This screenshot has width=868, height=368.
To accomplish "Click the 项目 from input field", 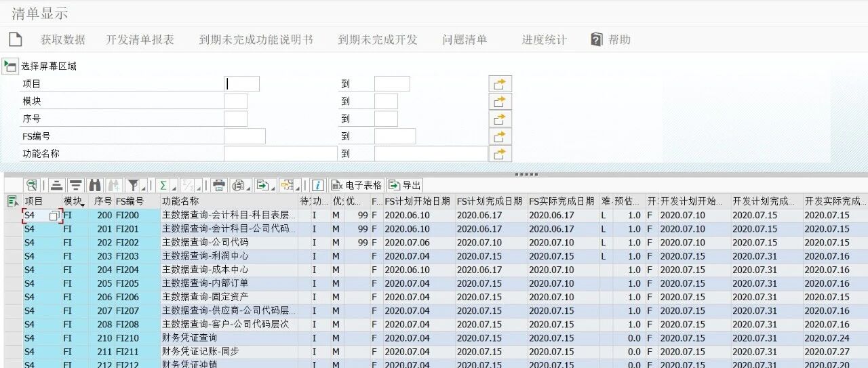I will coord(241,84).
